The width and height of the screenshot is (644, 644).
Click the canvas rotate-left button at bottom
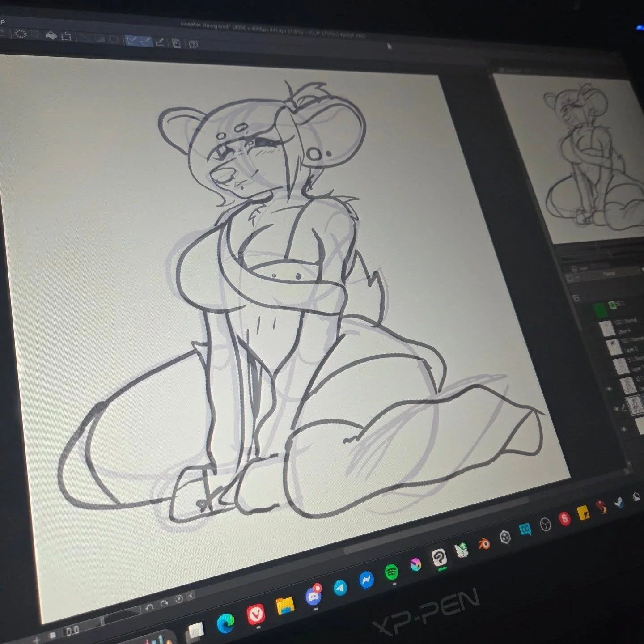pos(149,607)
